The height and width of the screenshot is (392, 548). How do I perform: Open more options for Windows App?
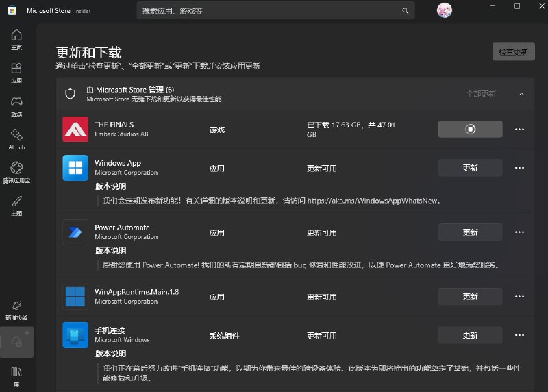(x=519, y=168)
